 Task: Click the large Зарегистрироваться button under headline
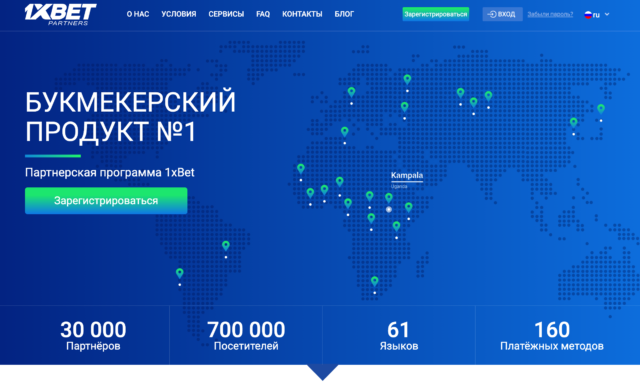pyautogui.click(x=106, y=200)
